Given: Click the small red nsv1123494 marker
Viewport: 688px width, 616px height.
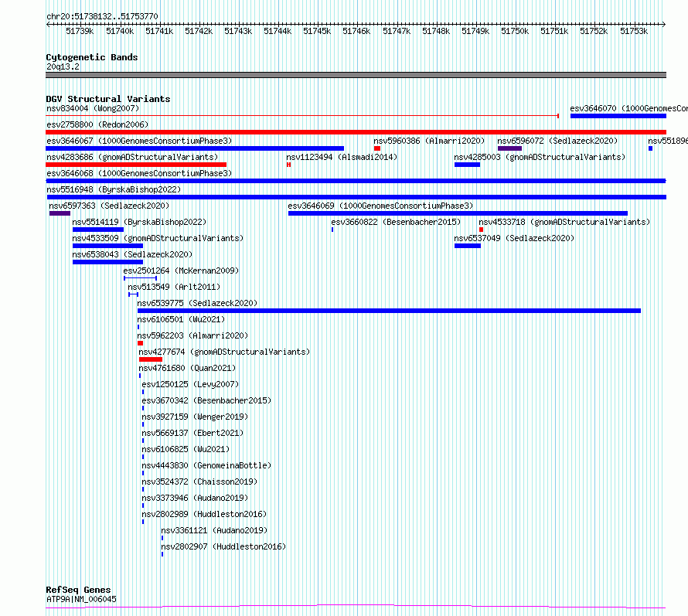Looking at the screenshot, I should (288, 165).
